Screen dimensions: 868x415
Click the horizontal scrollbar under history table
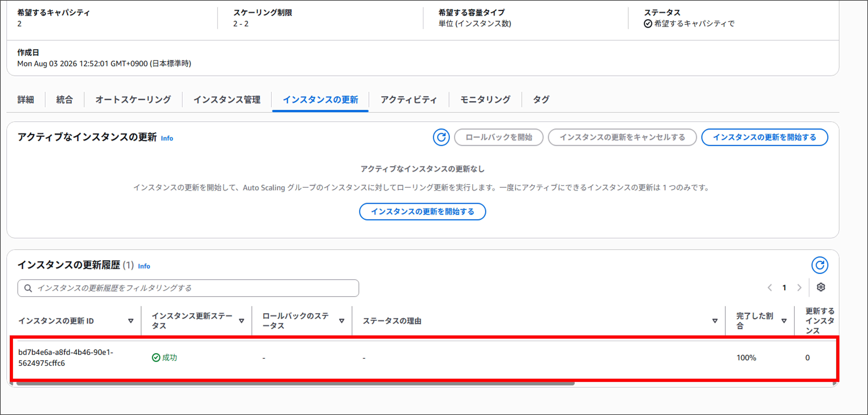tap(295, 384)
